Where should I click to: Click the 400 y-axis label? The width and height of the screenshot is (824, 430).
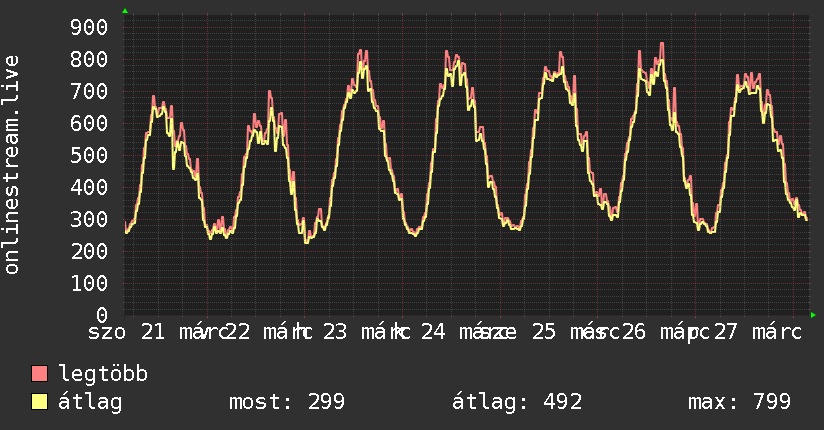(89, 187)
